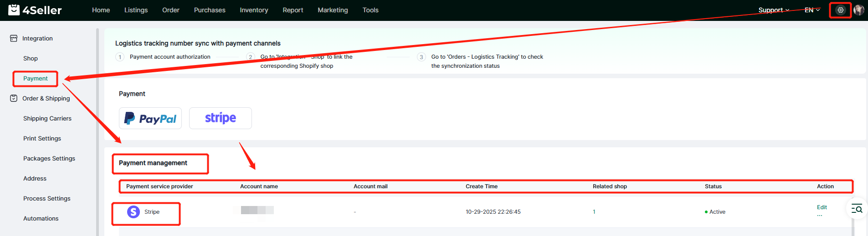Screen dimensions: 868x236
Task: Click the 4Seller logo icon
Action: click(14, 10)
